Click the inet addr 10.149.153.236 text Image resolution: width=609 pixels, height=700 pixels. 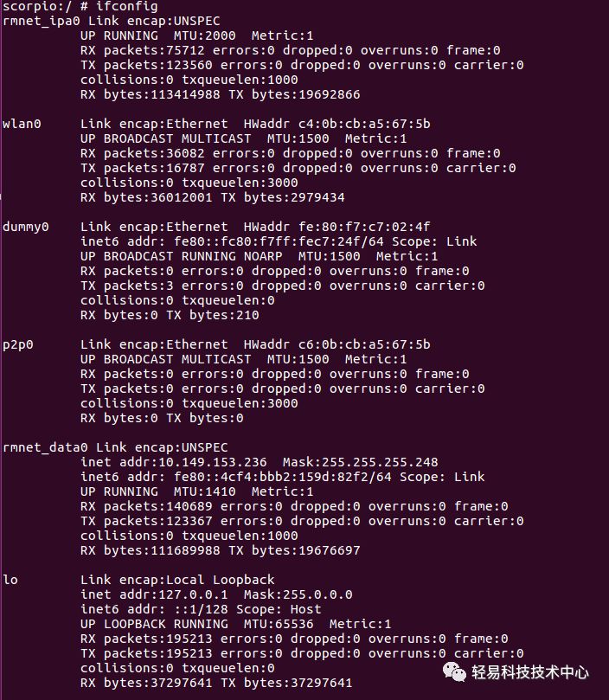click(x=174, y=462)
